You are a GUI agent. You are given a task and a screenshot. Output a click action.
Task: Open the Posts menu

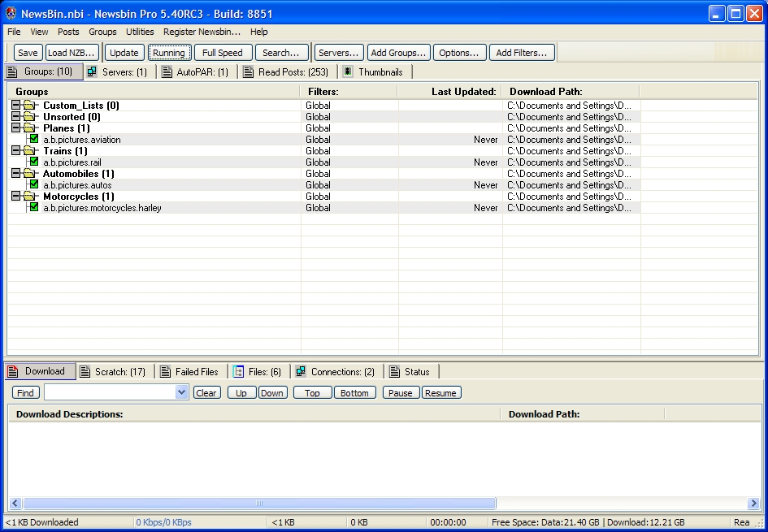(68, 32)
